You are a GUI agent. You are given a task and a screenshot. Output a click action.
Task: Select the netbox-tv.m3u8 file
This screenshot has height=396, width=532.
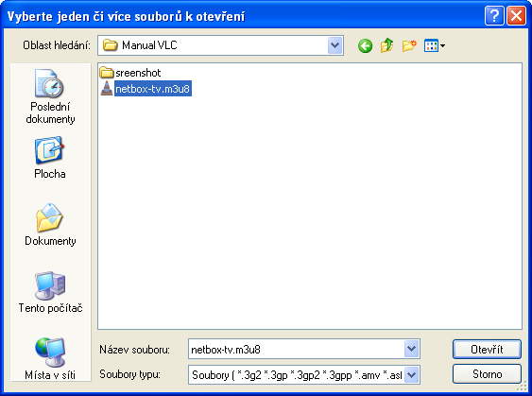(x=153, y=89)
